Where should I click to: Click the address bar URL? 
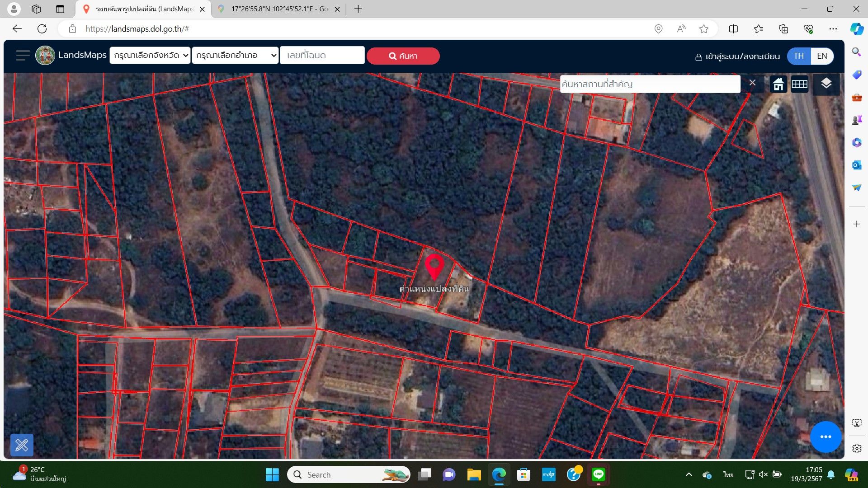(x=137, y=29)
